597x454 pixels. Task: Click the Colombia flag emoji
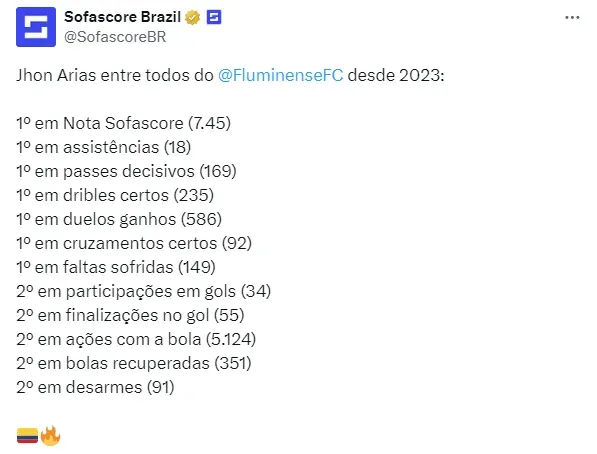pos(27,436)
